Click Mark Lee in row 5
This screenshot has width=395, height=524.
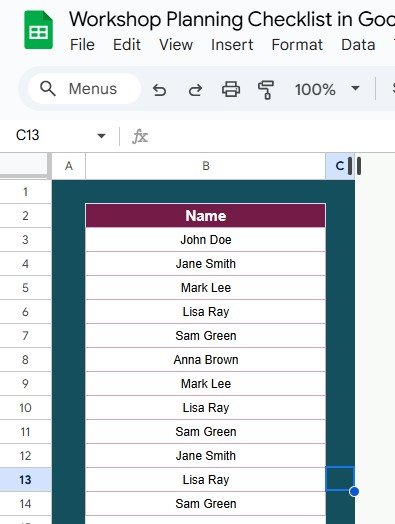click(x=206, y=288)
